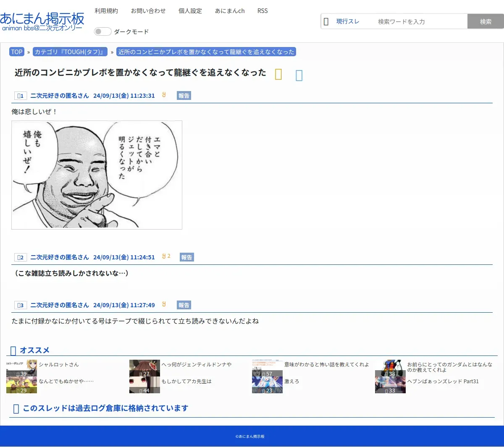Click the timestamp 24/09/13(金) 11:24:51
This screenshot has width=504, height=447.
coord(124,257)
